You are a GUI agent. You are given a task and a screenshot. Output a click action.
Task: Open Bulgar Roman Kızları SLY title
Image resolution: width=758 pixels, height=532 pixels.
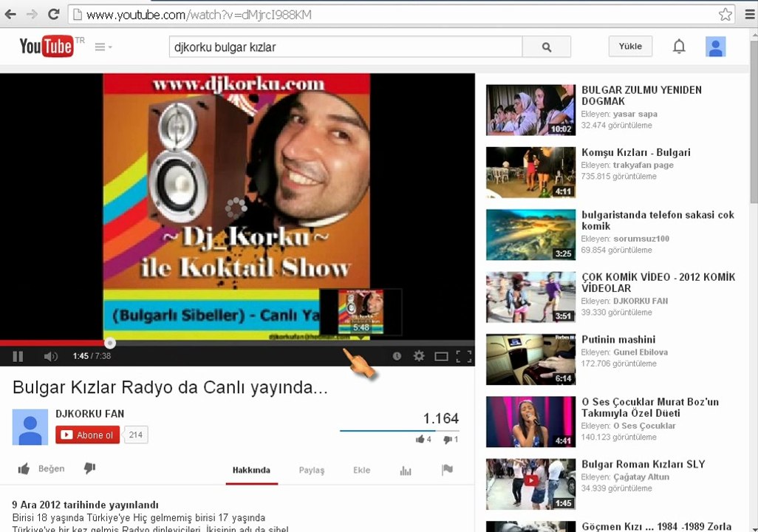[x=643, y=464]
